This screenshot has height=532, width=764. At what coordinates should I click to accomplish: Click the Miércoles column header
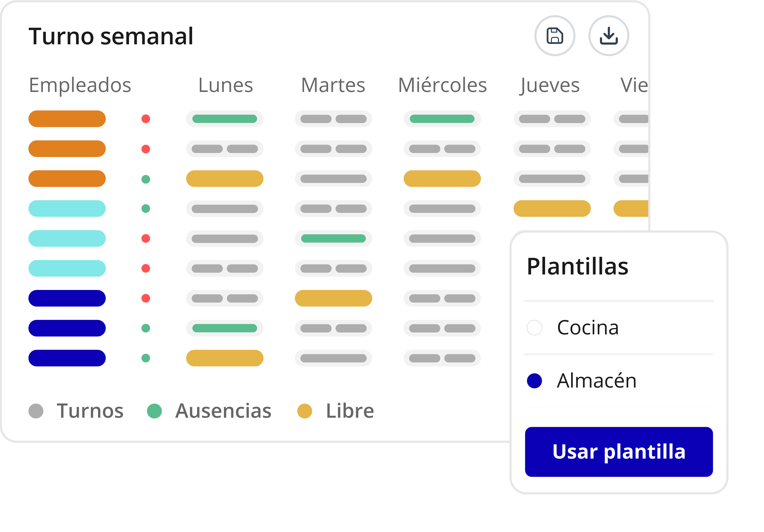[x=442, y=85]
